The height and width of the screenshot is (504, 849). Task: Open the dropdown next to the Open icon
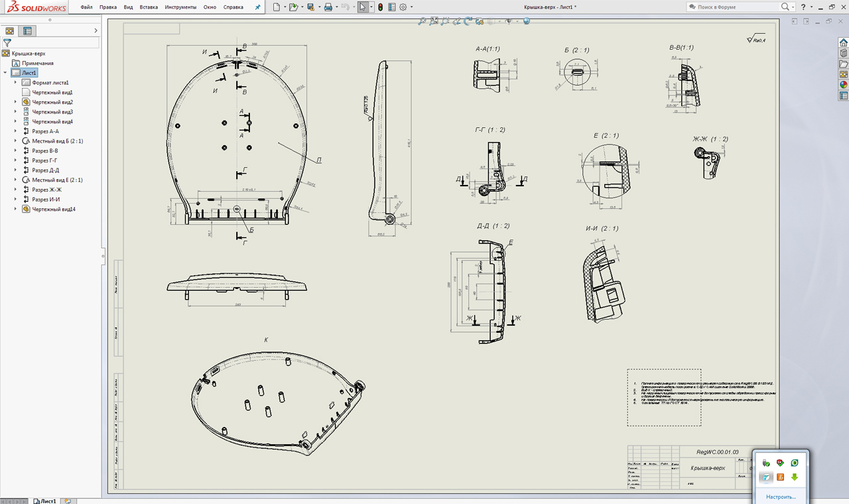[302, 7]
